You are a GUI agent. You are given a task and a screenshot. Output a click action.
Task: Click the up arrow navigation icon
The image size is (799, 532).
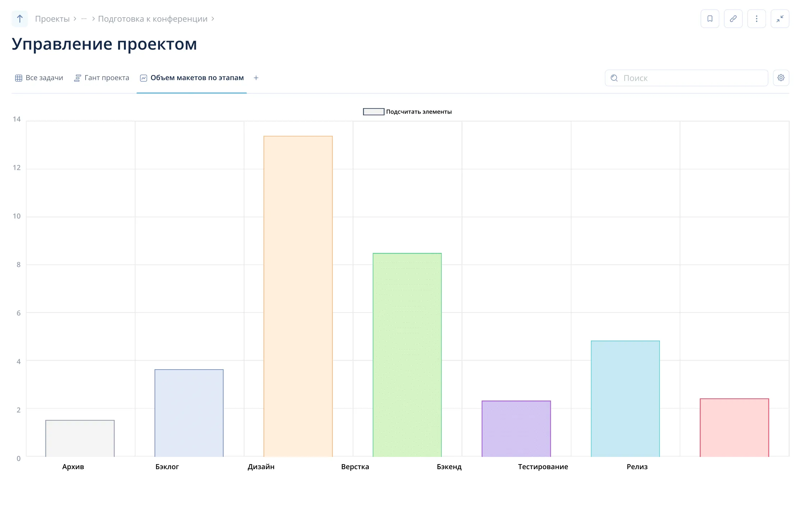20,19
